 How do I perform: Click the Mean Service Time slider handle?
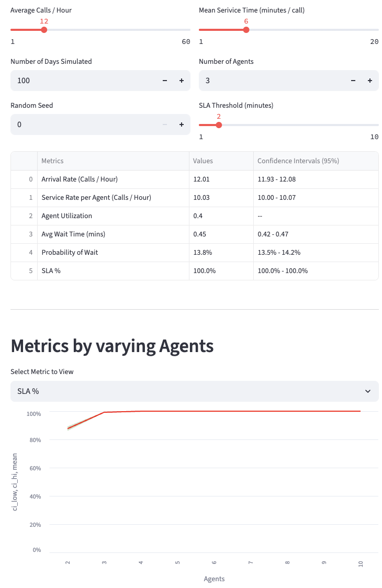[246, 30]
